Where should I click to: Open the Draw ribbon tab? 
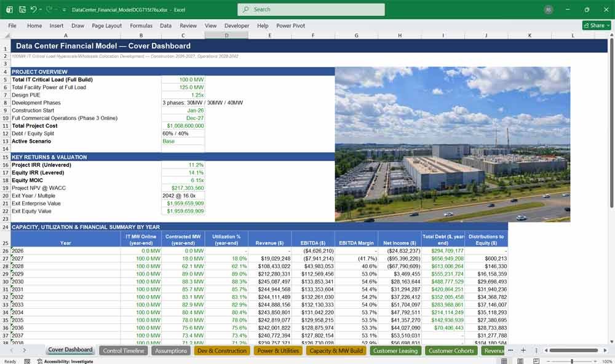(x=77, y=25)
